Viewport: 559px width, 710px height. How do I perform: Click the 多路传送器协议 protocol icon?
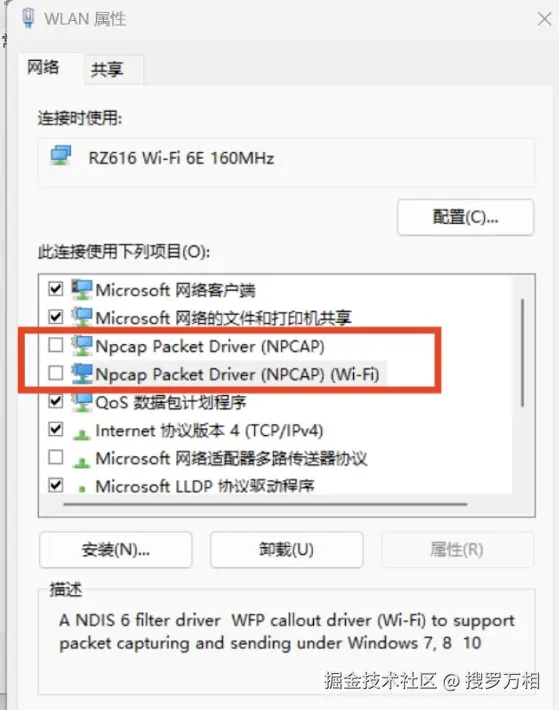(x=81, y=463)
